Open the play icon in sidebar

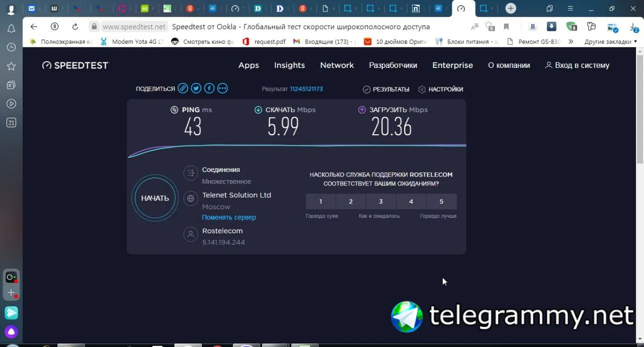[11, 104]
